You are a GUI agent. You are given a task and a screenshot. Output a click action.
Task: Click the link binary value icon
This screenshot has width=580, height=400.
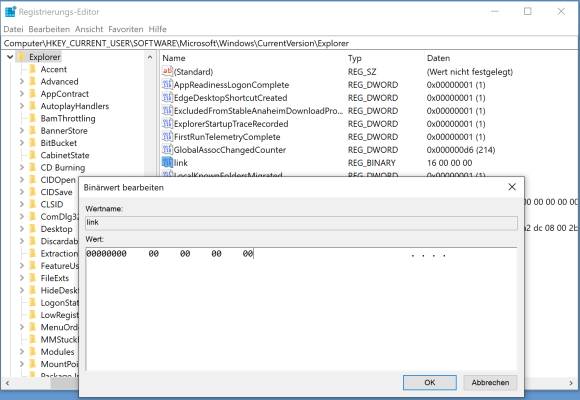pos(167,162)
